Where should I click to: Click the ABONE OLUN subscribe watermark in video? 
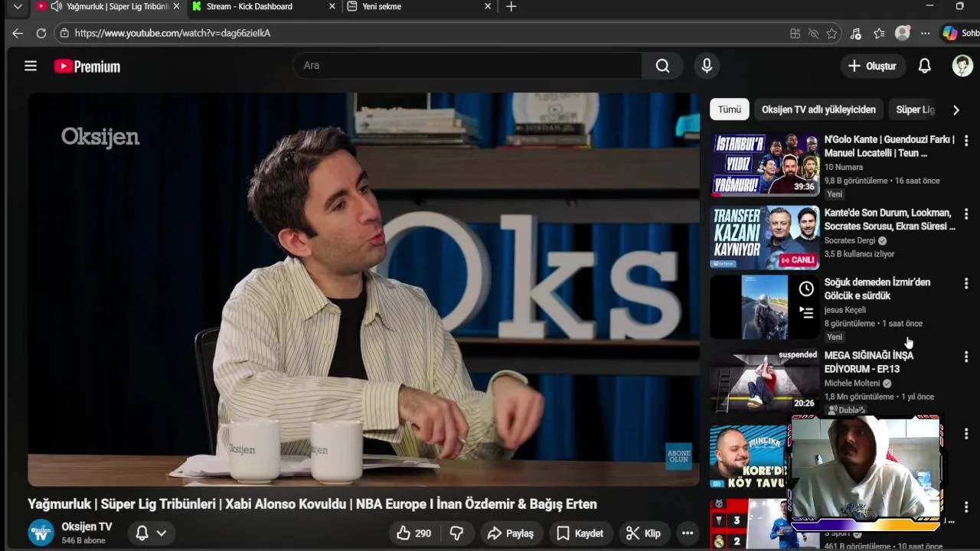pyautogui.click(x=678, y=455)
